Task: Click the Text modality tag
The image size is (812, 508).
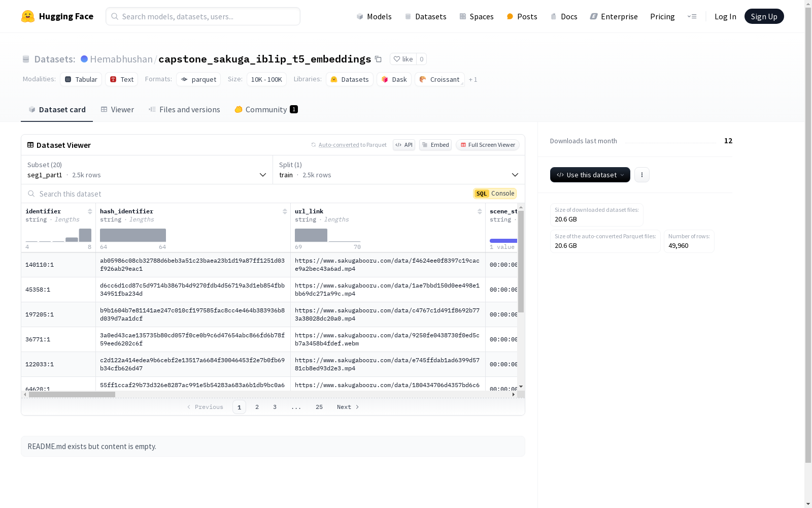Action: pyautogui.click(x=122, y=79)
